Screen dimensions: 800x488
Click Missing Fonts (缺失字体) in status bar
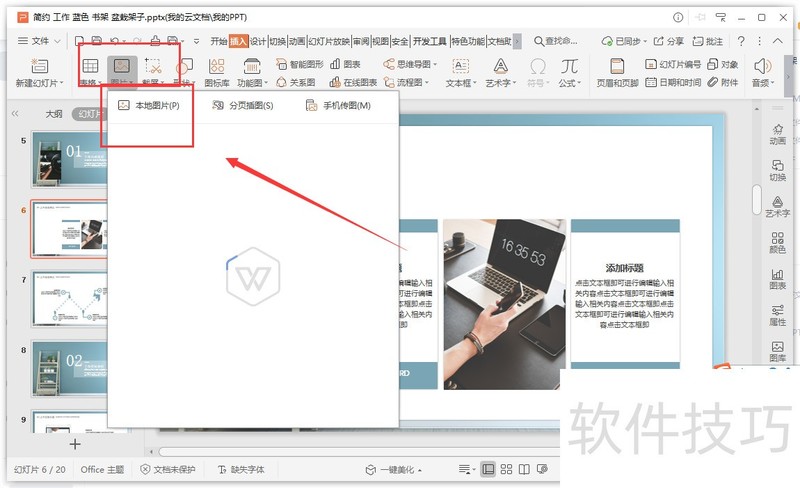(x=241, y=470)
